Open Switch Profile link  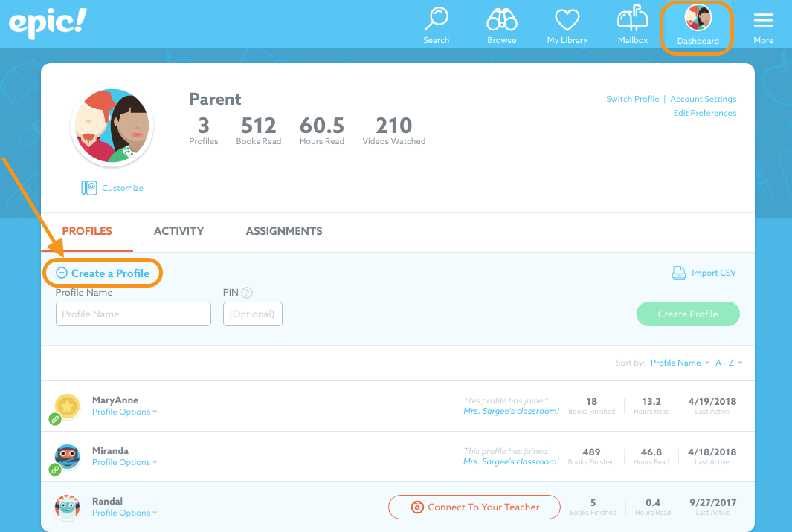tap(632, 99)
